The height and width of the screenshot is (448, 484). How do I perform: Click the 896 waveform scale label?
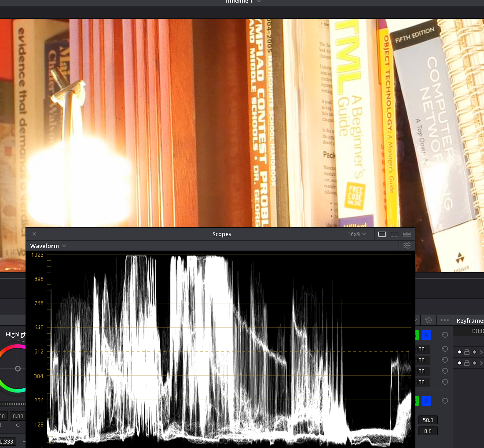[x=39, y=279]
